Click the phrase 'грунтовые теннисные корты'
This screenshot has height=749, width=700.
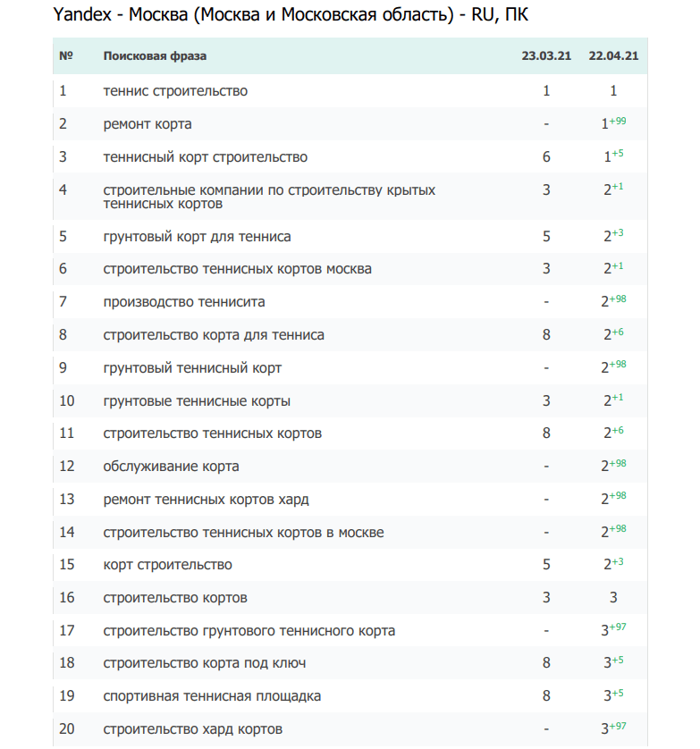click(197, 400)
